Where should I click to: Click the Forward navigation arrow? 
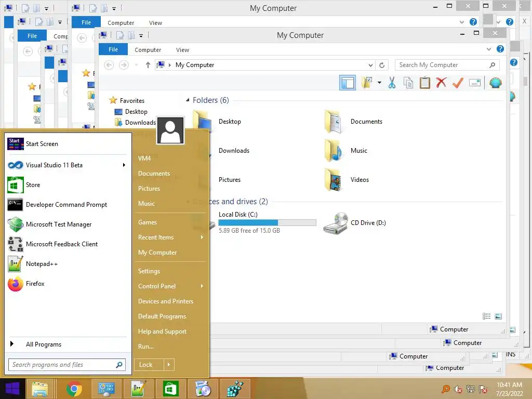click(124, 65)
